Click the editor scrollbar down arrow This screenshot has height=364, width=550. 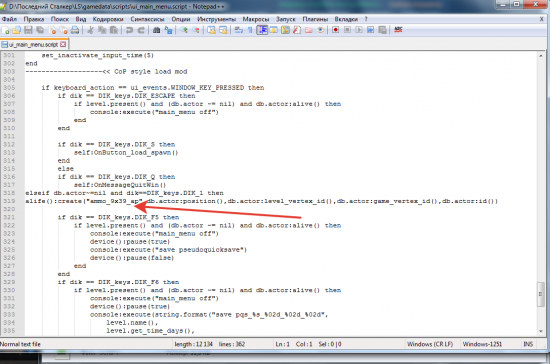pos(541,331)
